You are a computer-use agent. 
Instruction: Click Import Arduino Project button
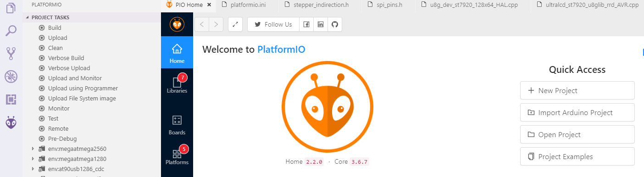coord(577,112)
